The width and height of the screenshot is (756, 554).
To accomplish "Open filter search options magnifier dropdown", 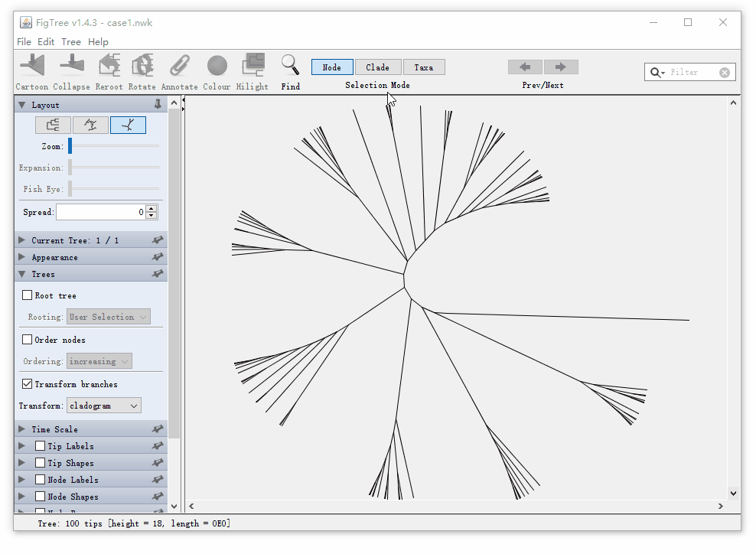I will 657,73.
